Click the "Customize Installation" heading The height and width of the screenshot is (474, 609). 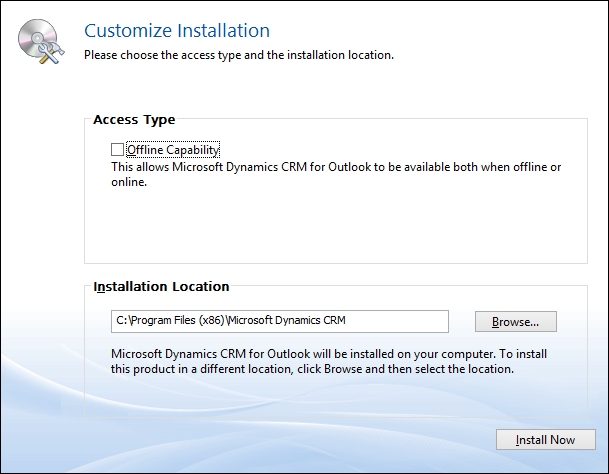(x=177, y=31)
